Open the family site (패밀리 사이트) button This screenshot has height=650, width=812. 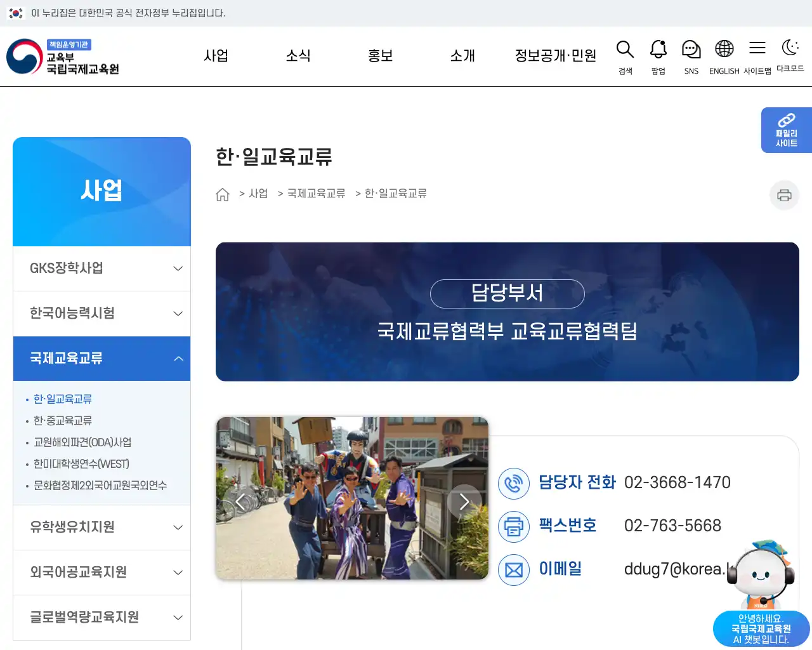787,130
